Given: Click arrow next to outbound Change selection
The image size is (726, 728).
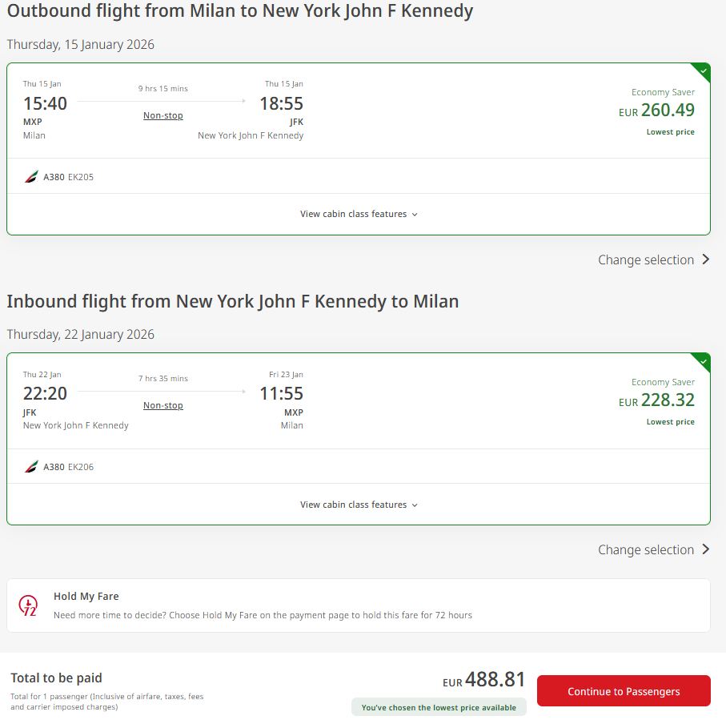Looking at the screenshot, I should pyautogui.click(x=705, y=259).
